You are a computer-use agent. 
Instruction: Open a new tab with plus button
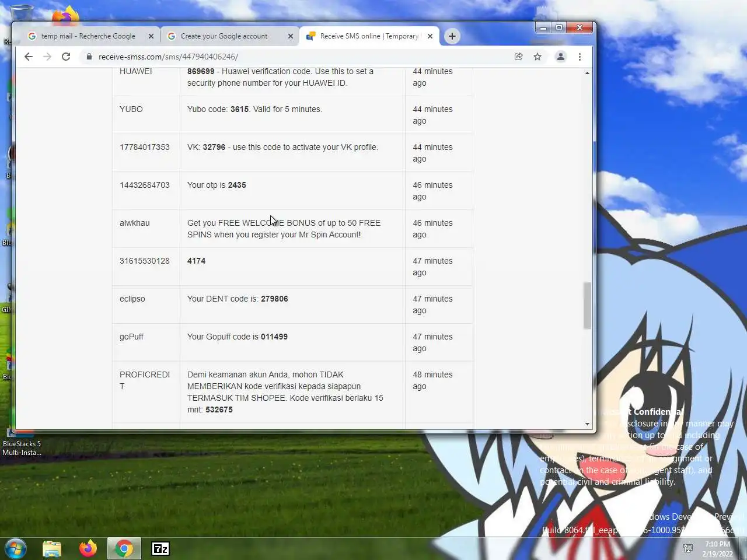pyautogui.click(x=452, y=36)
